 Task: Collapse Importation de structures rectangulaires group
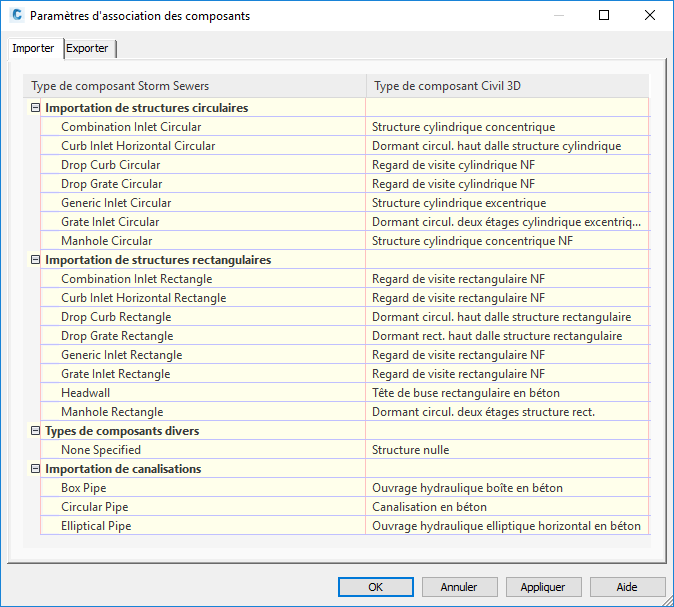(35, 260)
